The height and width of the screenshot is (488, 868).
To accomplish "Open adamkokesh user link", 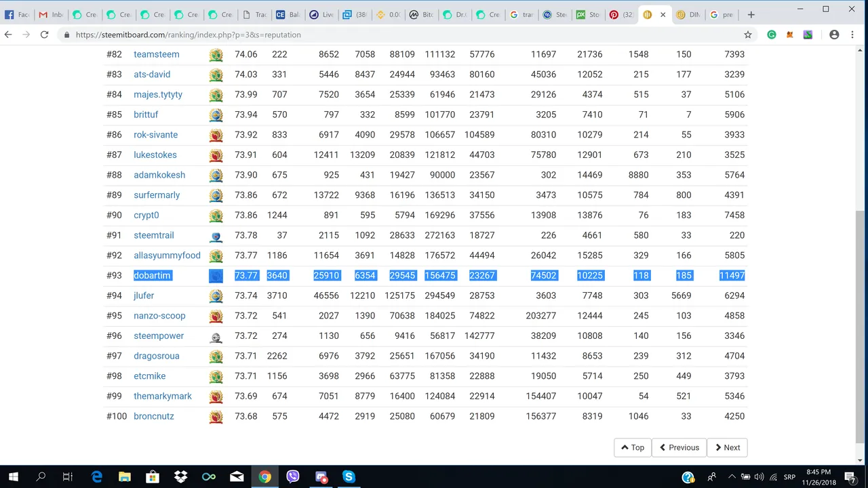I will tap(159, 175).
